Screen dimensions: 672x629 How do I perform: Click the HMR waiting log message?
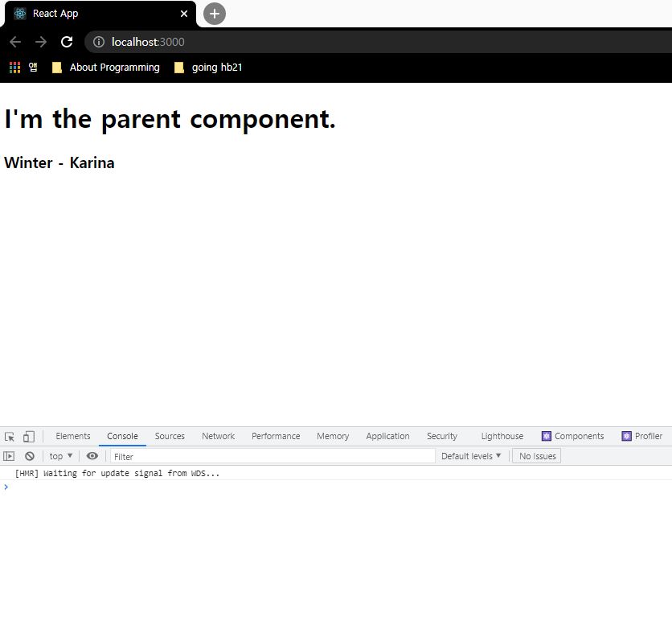pyautogui.click(x=117, y=473)
